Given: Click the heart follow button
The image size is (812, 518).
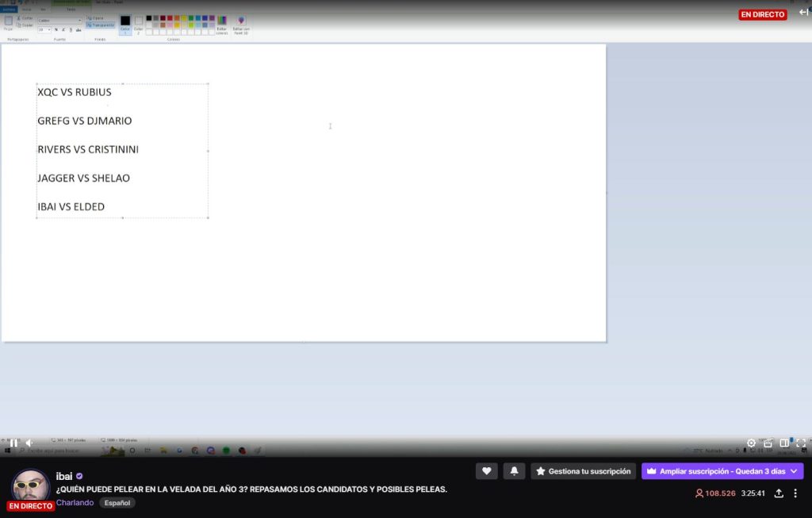Looking at the screenshot, I should (486, 471).
